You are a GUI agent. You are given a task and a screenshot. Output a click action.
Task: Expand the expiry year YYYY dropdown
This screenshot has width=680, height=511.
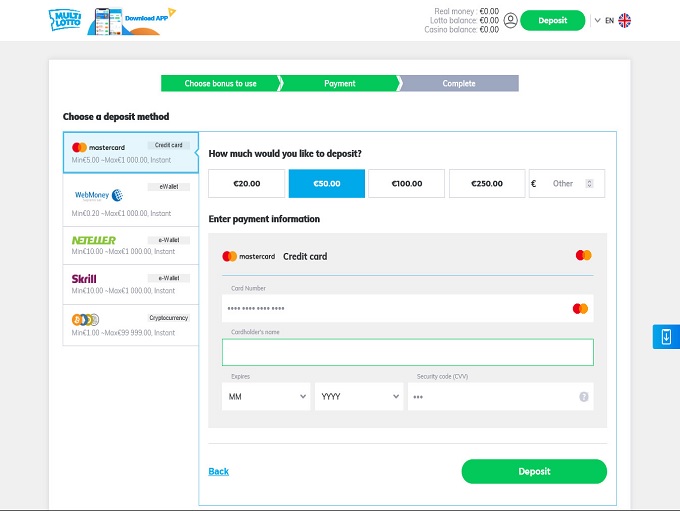pyautogui.click(x=358, y=397)
